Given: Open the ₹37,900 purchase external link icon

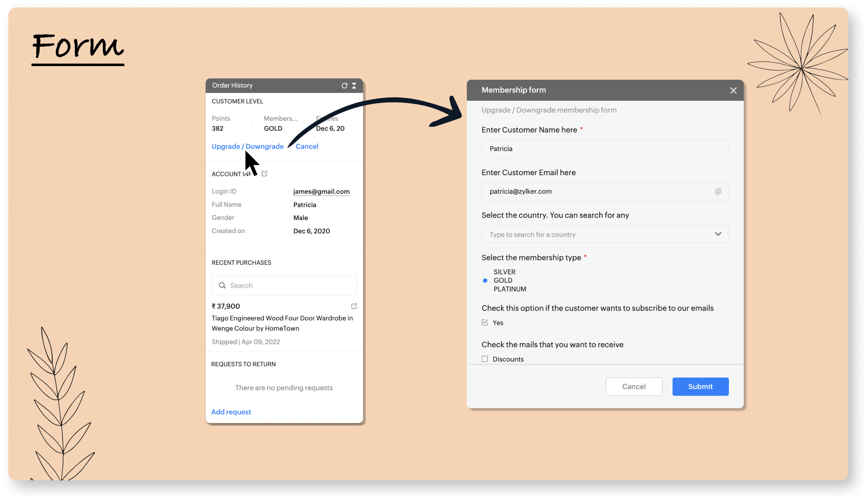Looking at the screenshot, I should [x=354, y=306].
